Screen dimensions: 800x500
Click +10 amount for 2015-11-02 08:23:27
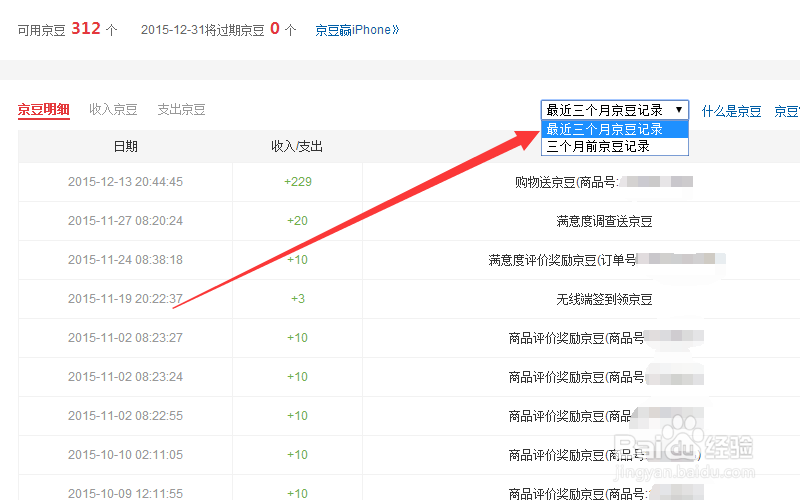[297, 338]
